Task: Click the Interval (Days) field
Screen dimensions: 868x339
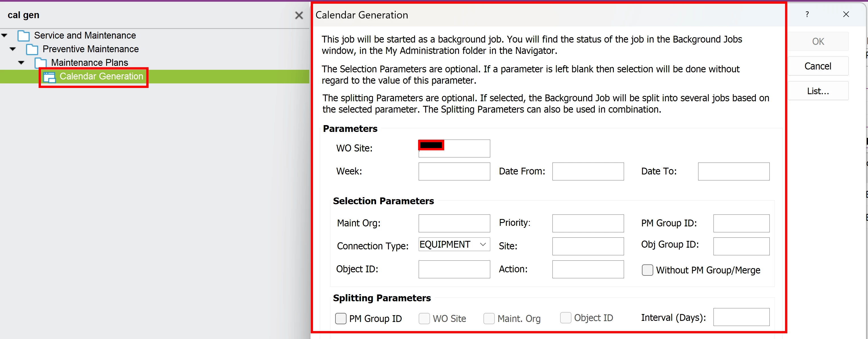Action: click(741, 317)
